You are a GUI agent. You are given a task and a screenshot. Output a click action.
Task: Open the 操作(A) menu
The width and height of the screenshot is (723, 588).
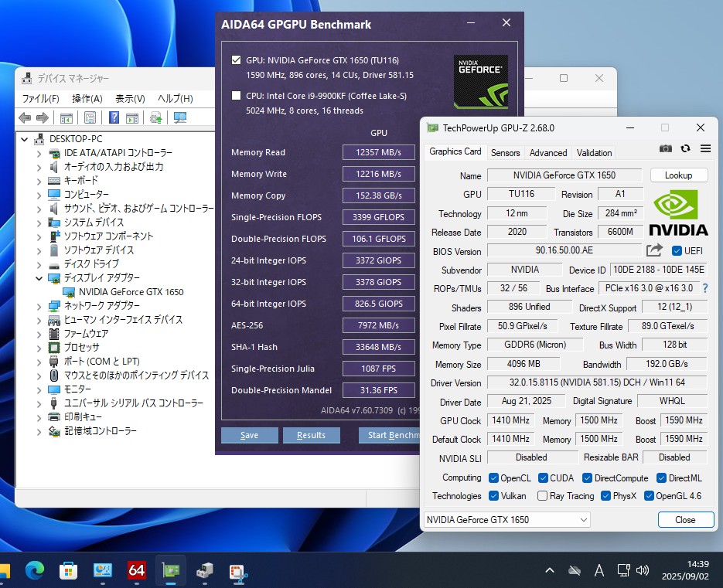coord(87,99)
